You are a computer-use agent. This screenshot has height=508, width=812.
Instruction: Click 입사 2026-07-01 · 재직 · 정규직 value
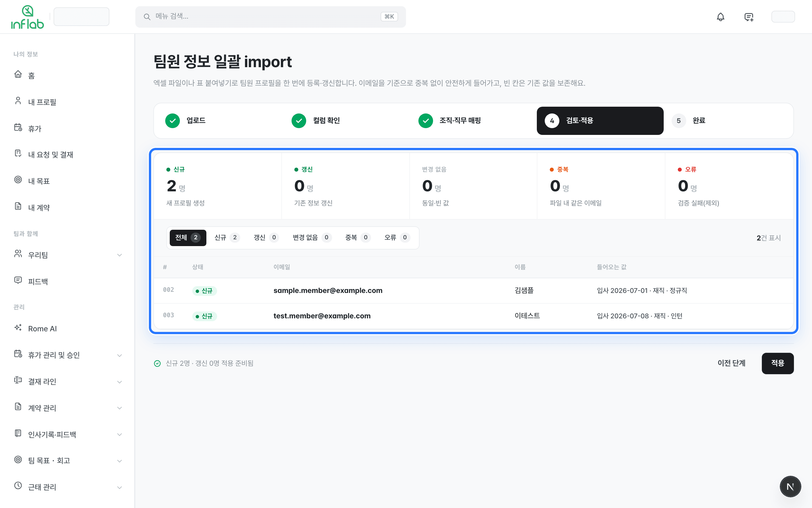(x=642, y=291)
